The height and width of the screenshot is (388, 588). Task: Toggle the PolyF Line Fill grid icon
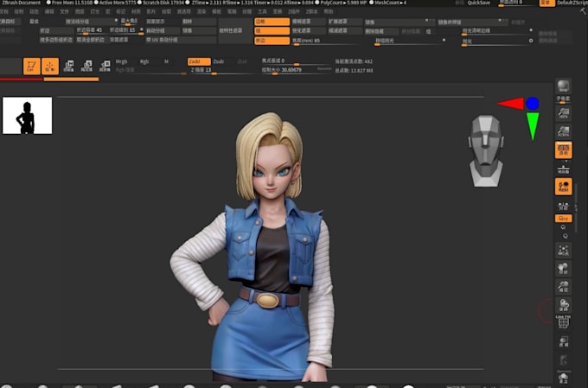tap(563, 322)
